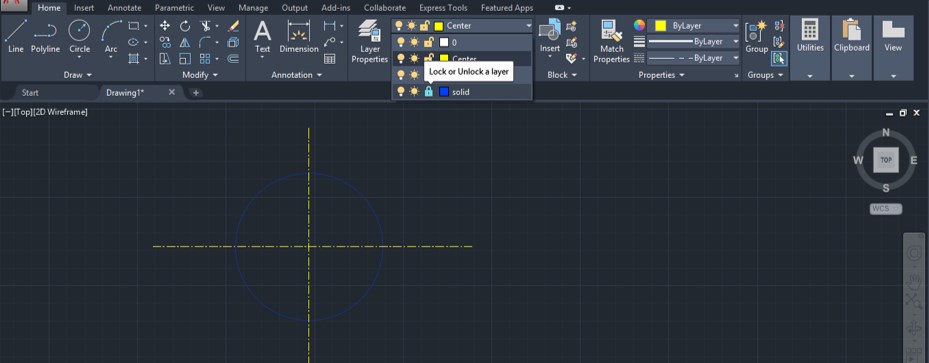
Task: Expand the Annotation panel
Action: tap(297, 75)
